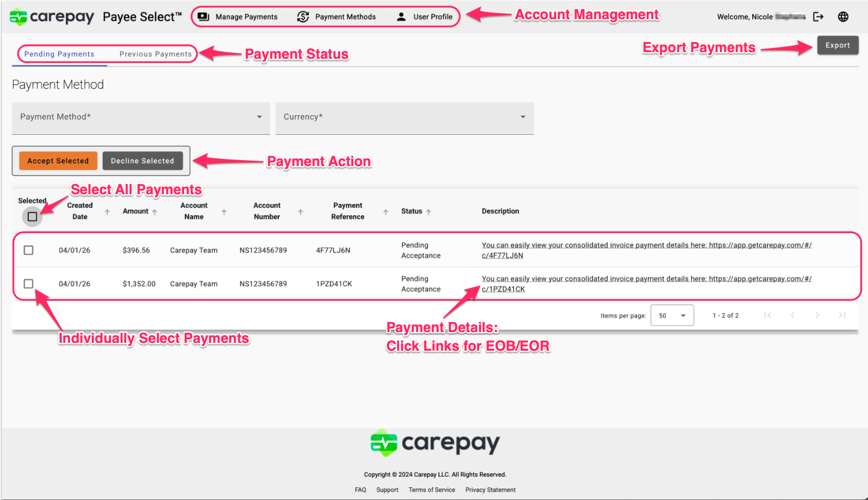The height and width of the screenshot is (500, 868).
Task: Select the Pending Payments tab
Action: pyautogui.click(x=59, y=54)
